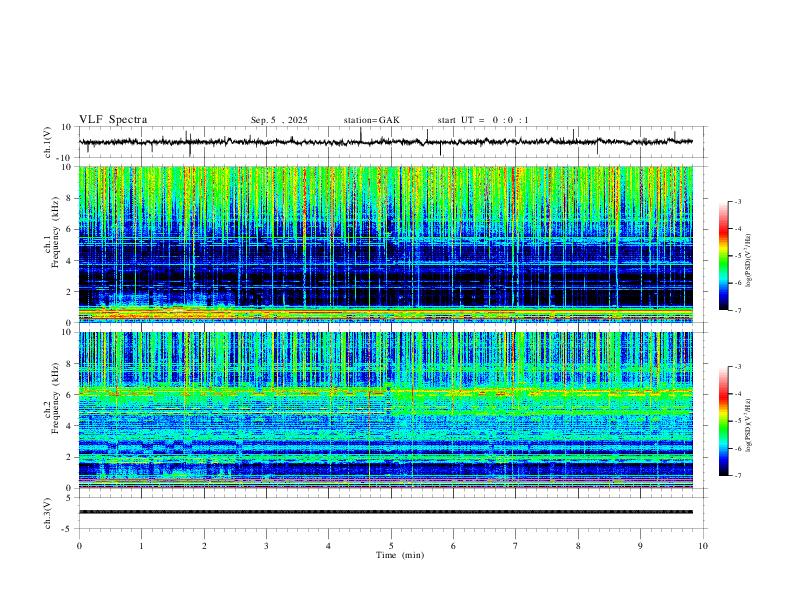Click the '-5' tick on ch.2 color bar
This screenshot has width=792, height=612.
[737, 421]
